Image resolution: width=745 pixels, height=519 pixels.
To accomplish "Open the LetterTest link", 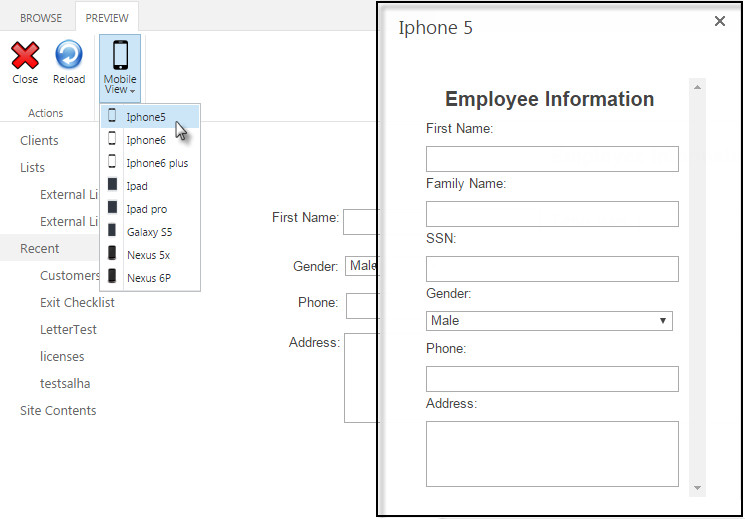I will click(x=68, y=330).
